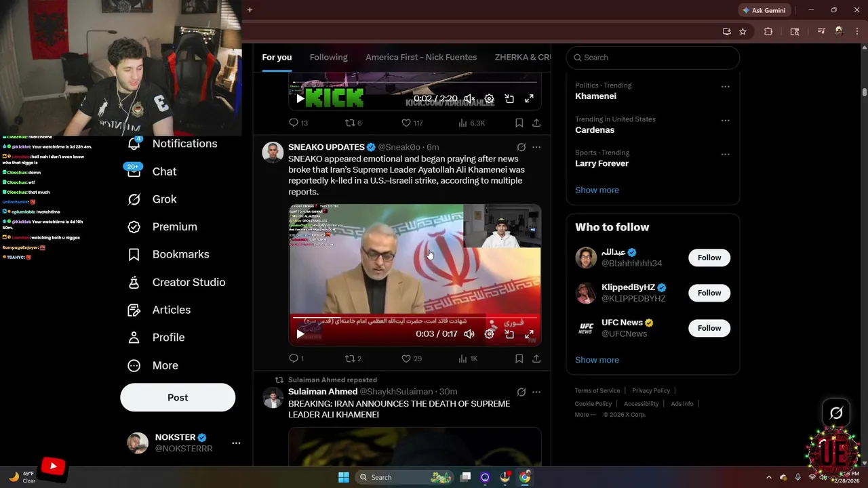The width and height of the screenshot is (868, 488).
Task: Open Windows Start menu
Action: tap(344, 477)
